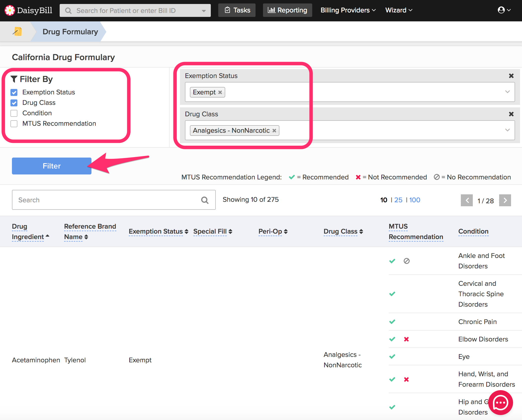Remove the Analgesics - NonNarcotic tag
The image size is (522, 420).
click(x=274, y=131)
